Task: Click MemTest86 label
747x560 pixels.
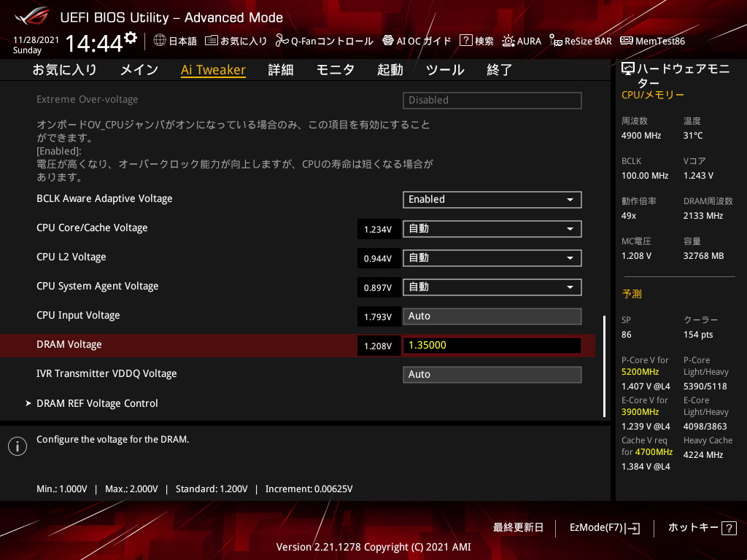Action: (x=660, y=41)
